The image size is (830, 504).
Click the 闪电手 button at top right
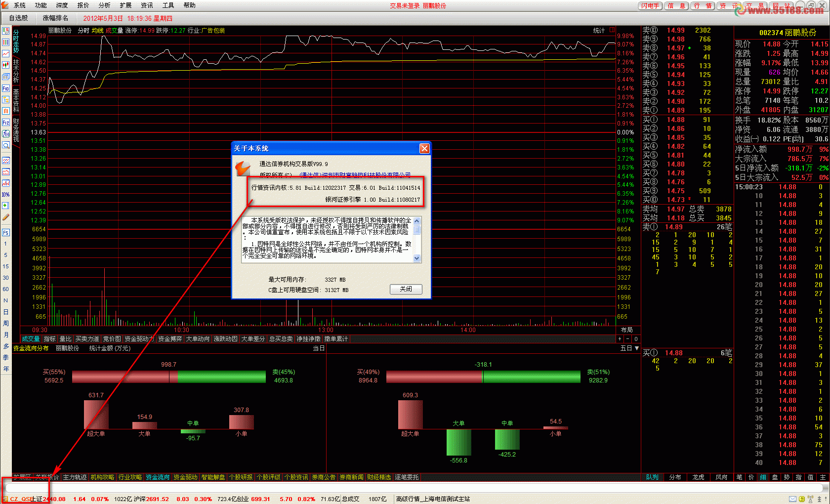[x=651, y=6]
